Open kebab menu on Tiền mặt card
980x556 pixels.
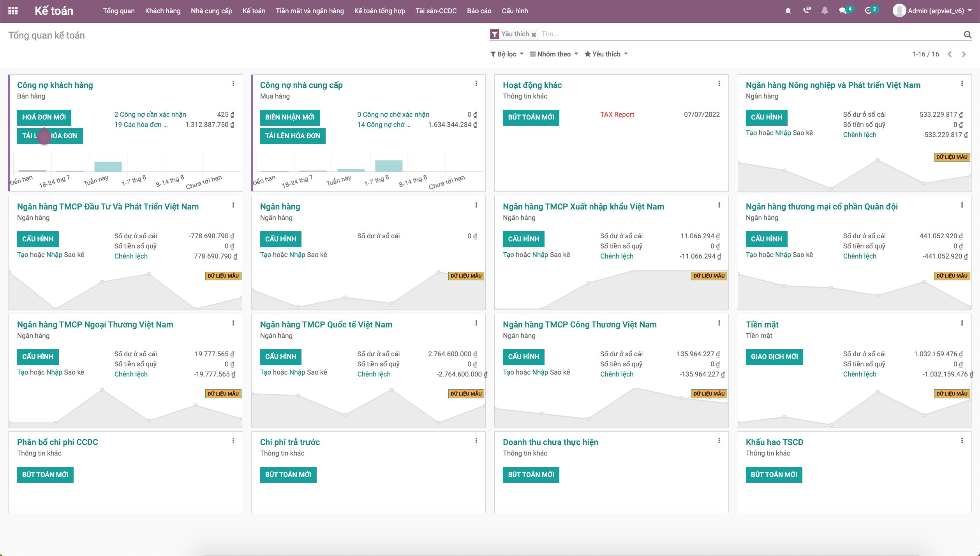962,323
